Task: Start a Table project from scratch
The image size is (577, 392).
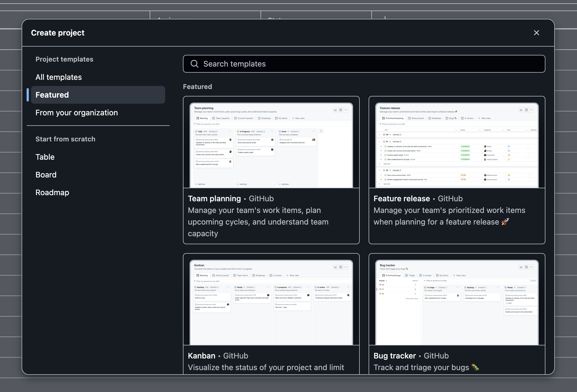Action: click(45, 157)
